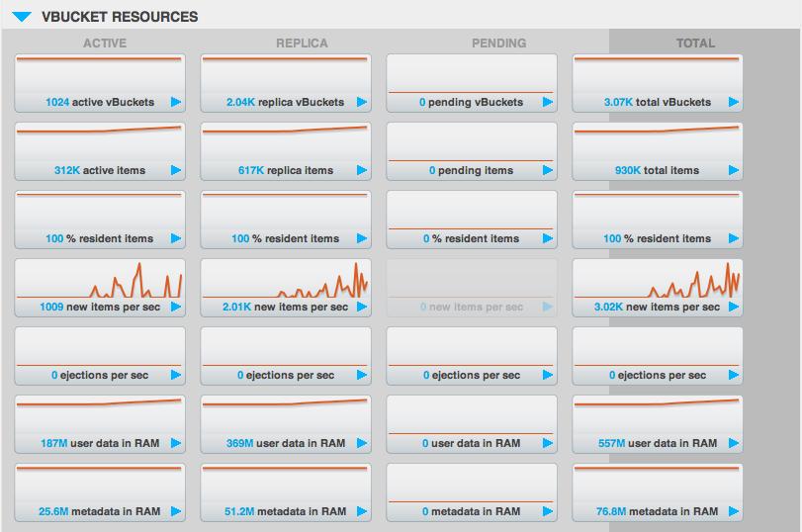
Task: Click the arrow next to pending vBuckets
Action: click(x=548, y=102)
